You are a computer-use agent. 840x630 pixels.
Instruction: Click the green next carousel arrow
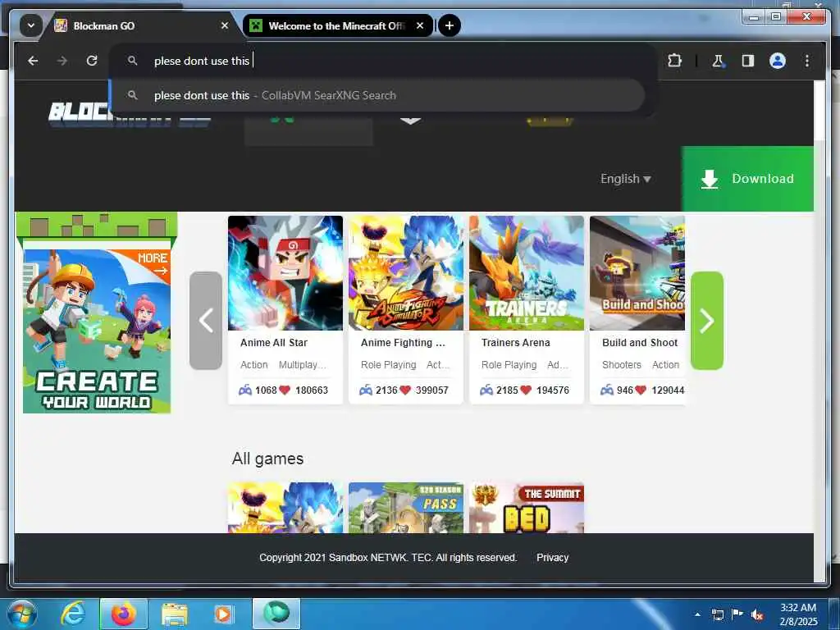click(706, 321)
